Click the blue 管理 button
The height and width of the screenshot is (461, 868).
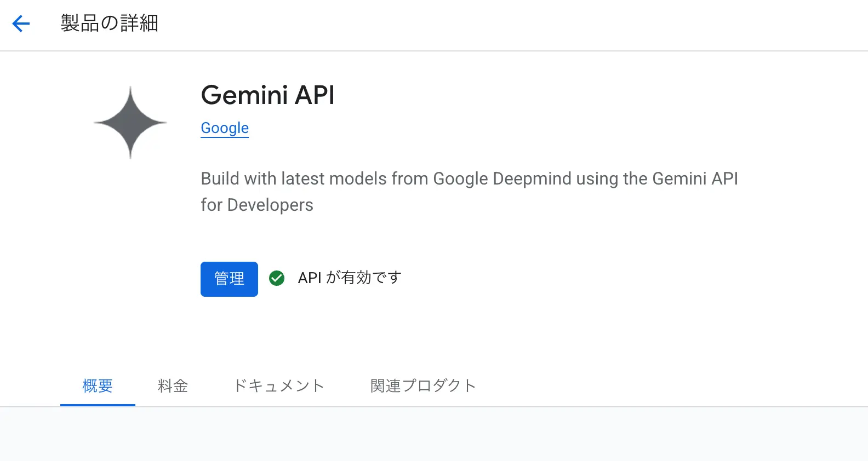[229, 279]
